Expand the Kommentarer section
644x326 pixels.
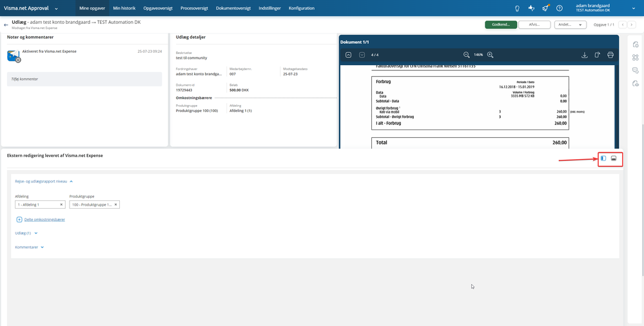pyautogui.click(x=30, y=247)
